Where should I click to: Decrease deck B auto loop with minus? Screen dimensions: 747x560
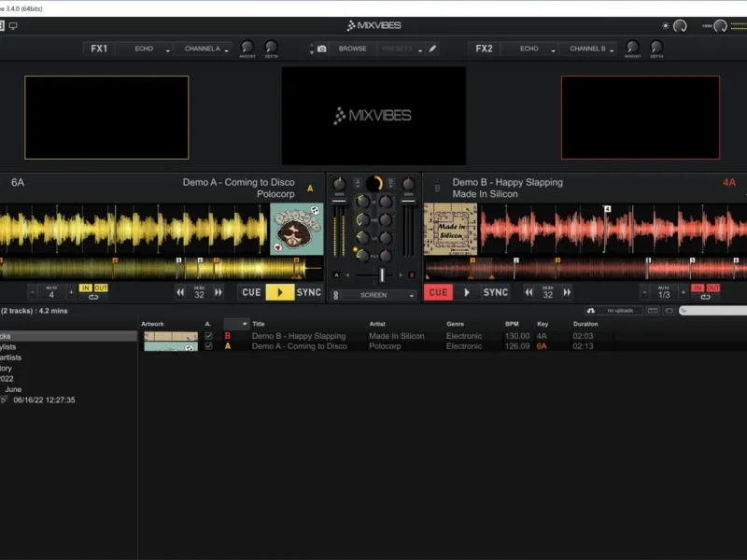click(x=644, y=292)
